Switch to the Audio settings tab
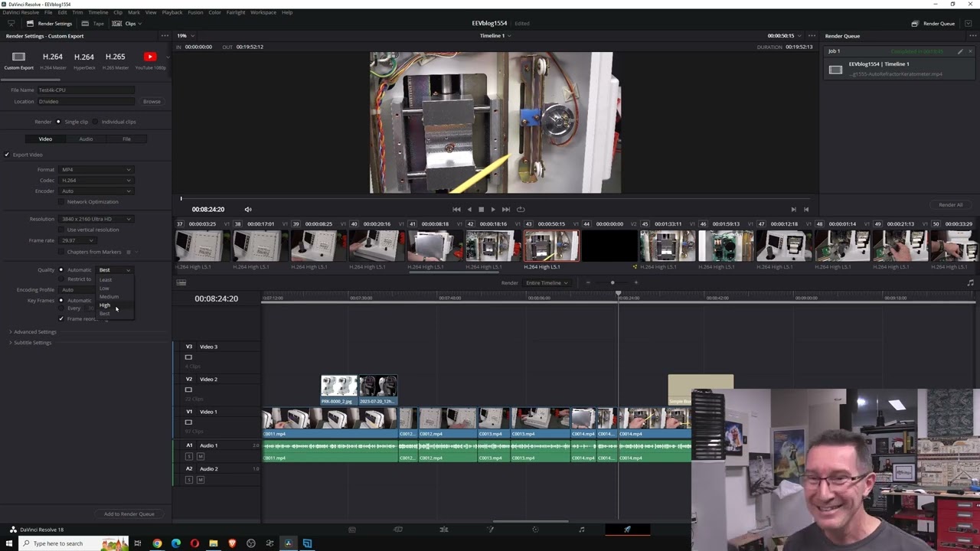Screen dimensions: 980x551 pos(86,139)
